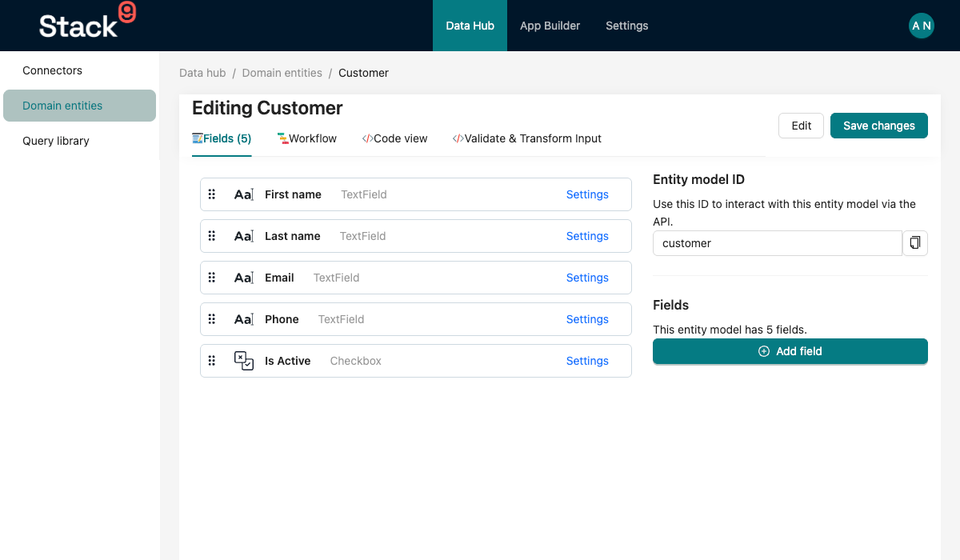Click the Data hub breadcrumb
The image size is (960, 560).
tap(202, 73)
